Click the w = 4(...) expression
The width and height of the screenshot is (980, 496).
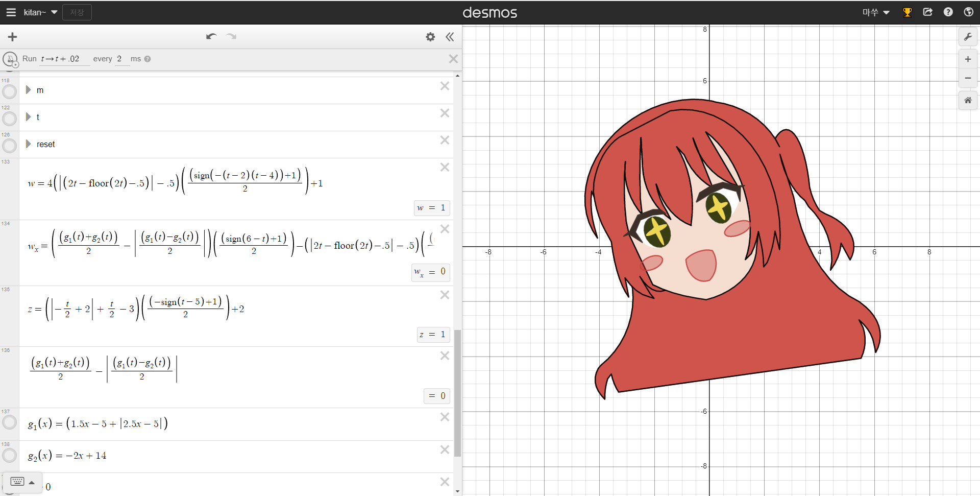(x=175, y=182)
